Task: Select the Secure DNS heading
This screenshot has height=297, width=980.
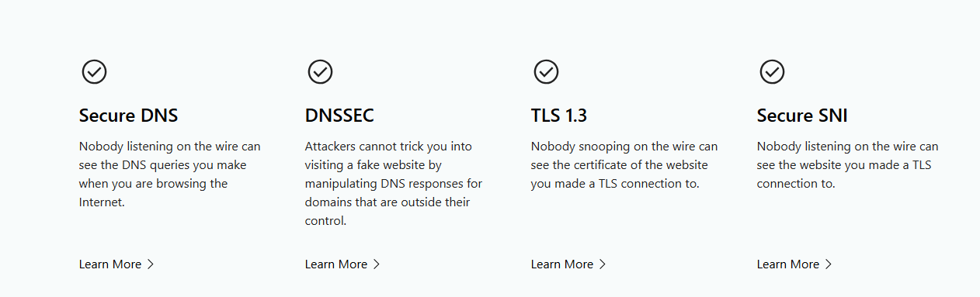Action: point(128,116)
